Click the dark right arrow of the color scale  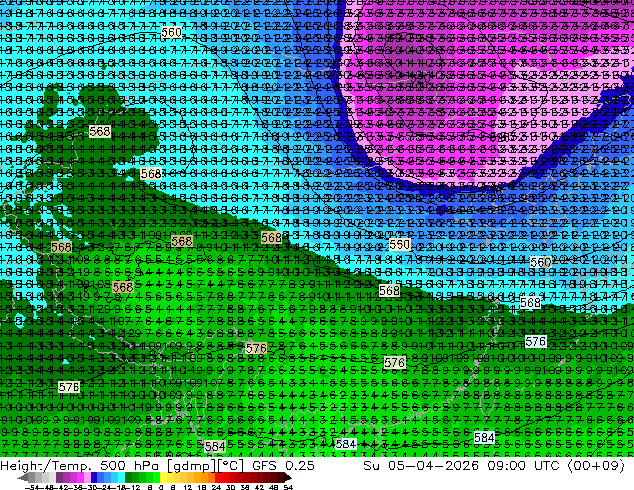point(287,477)
